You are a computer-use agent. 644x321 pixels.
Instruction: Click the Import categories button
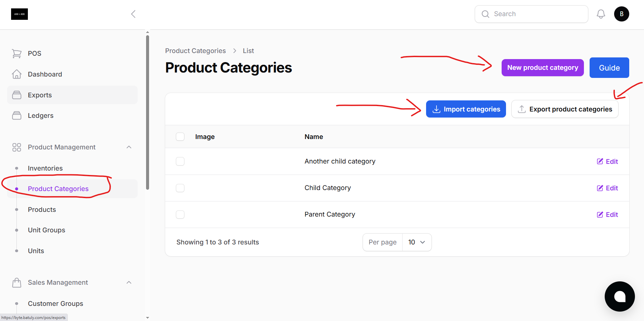(466, 109)
